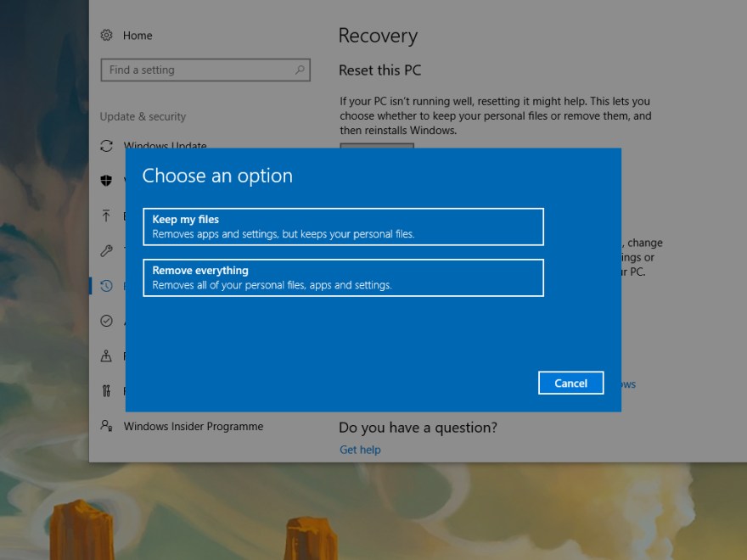Screen dimensions: 747x560
Task: Choose the Remove everything option
Action: pos(343,277)
